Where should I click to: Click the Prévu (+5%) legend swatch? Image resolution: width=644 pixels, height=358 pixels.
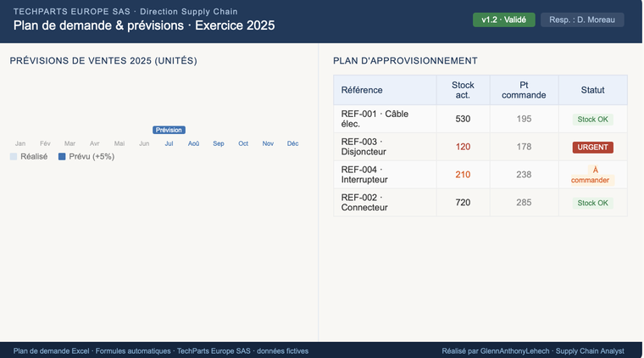click(x=62, y=157)
